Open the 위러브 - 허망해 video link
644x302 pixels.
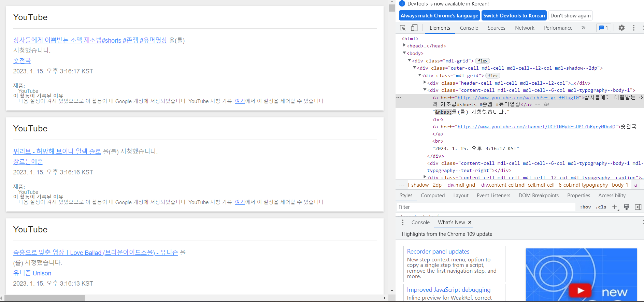(x=57, y=151)
